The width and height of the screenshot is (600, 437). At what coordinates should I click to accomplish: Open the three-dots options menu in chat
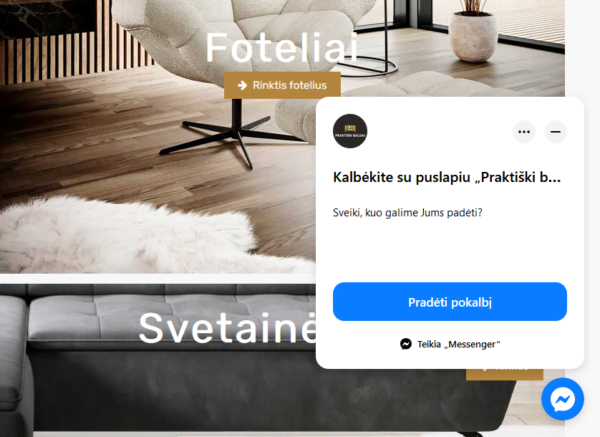[524, 132]
